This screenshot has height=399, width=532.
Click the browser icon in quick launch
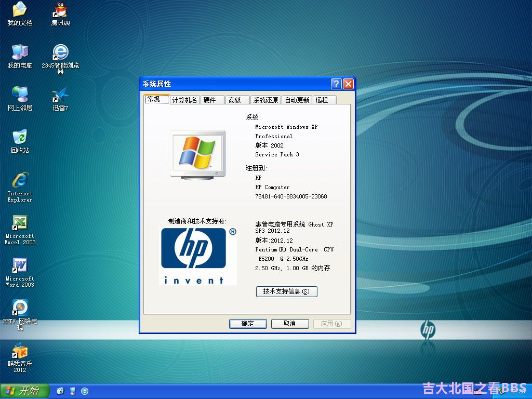85,391
